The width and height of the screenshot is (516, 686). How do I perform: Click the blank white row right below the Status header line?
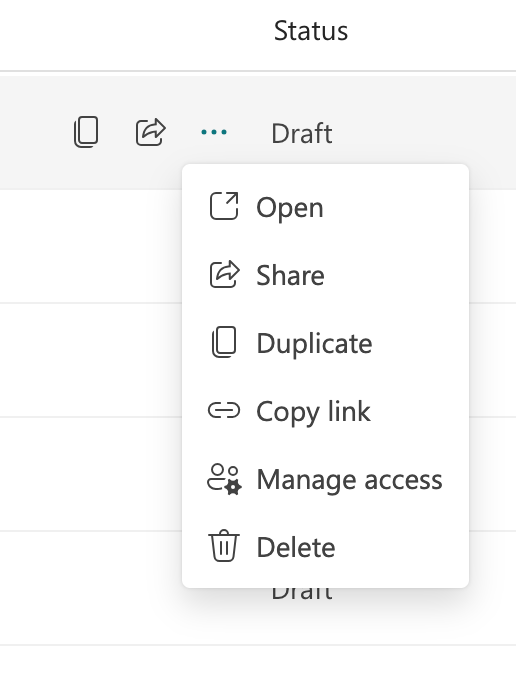[x=258, y=74]
